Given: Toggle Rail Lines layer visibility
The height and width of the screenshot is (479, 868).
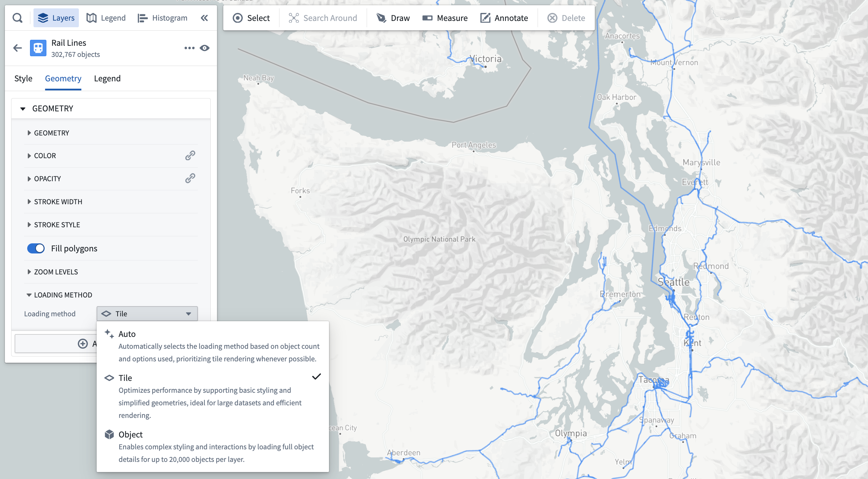Looking at the screenshot, I should 204,48.
